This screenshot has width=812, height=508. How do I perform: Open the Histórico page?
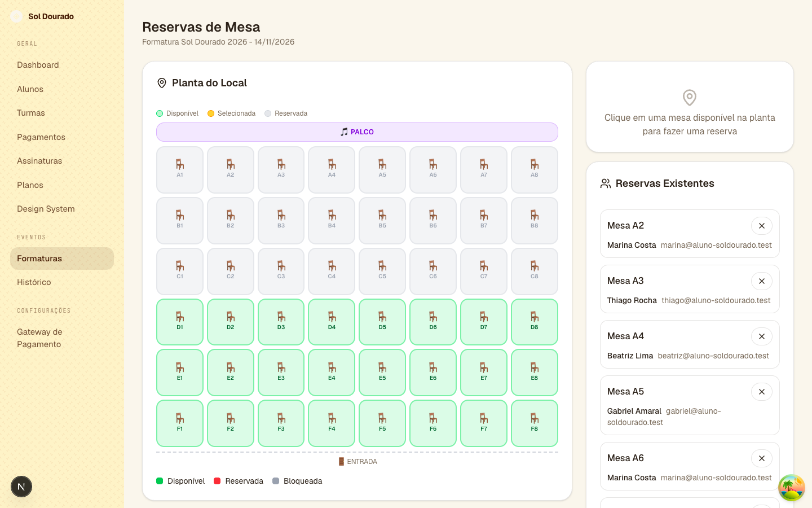tap(62, 282)
